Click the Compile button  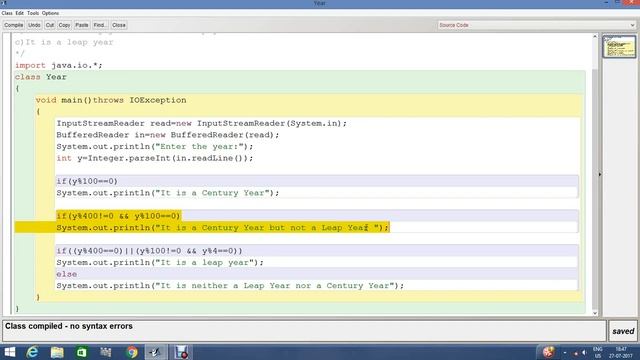13,25
